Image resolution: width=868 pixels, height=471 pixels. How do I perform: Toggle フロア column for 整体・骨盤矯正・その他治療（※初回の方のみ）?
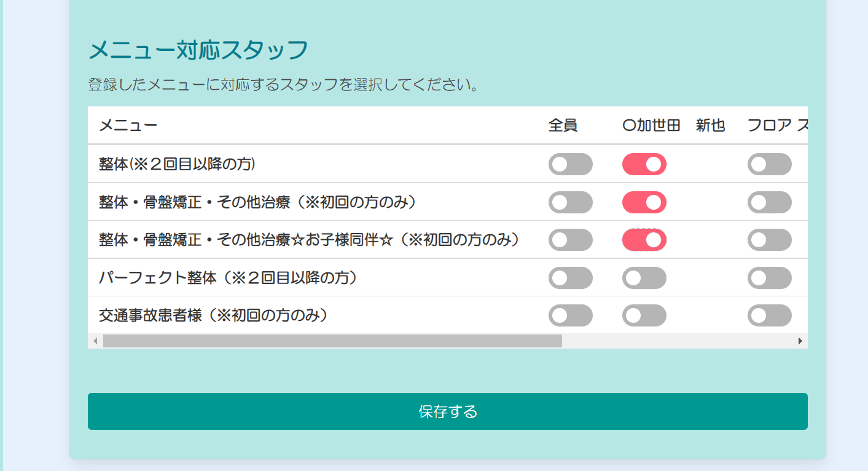point(769,202)
